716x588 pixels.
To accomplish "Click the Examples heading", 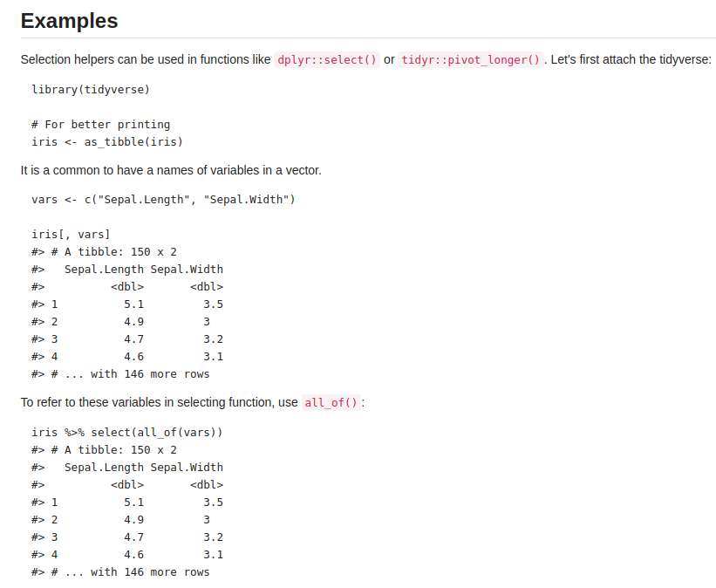I will pyautogui.click(x=69, y=21).
